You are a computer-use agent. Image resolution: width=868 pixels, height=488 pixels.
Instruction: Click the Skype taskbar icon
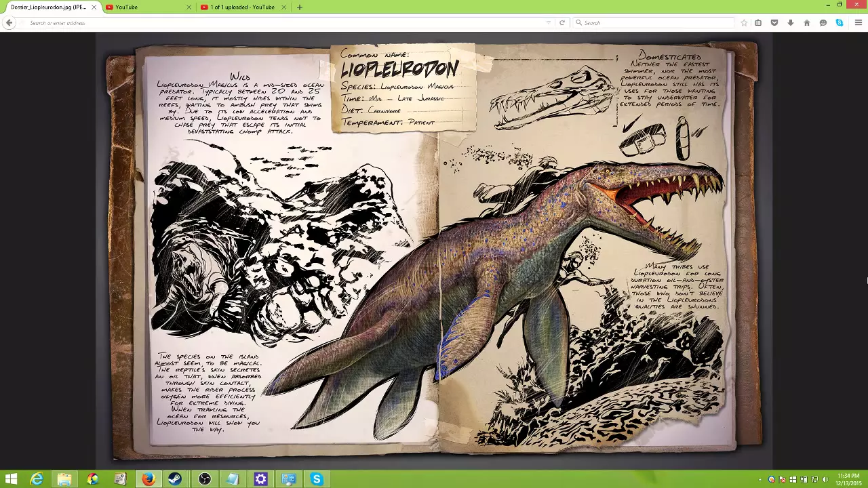(316, 479)
